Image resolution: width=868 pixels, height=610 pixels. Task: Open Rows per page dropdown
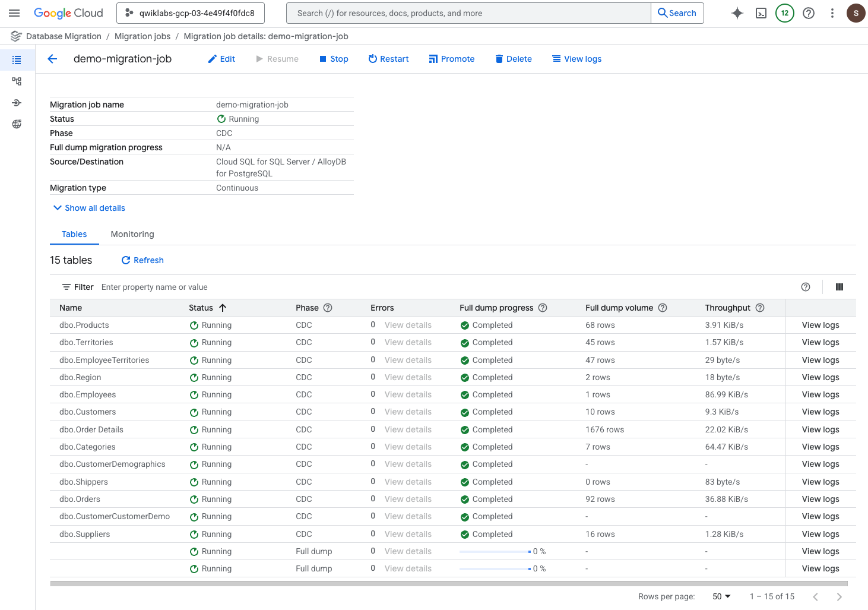(721, 596)
